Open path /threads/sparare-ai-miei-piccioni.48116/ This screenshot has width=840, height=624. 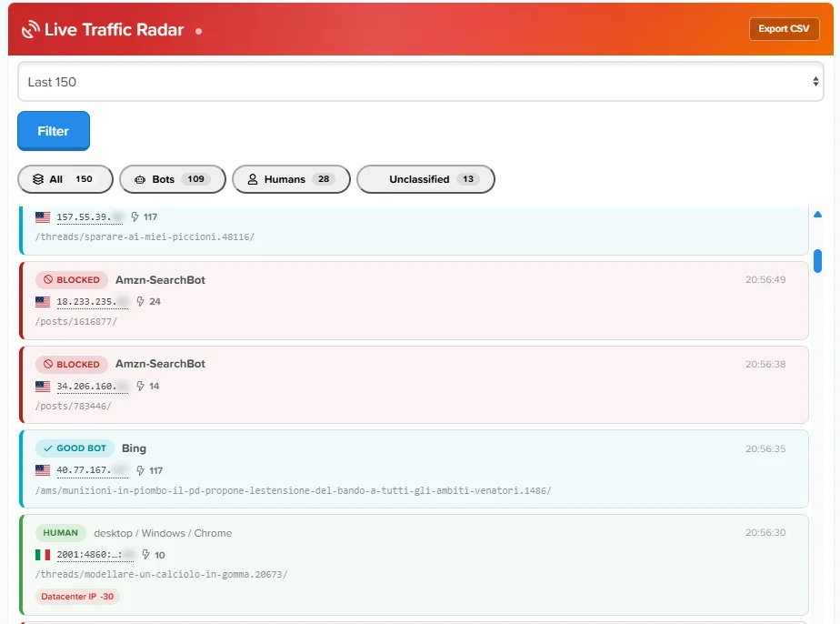145,237
